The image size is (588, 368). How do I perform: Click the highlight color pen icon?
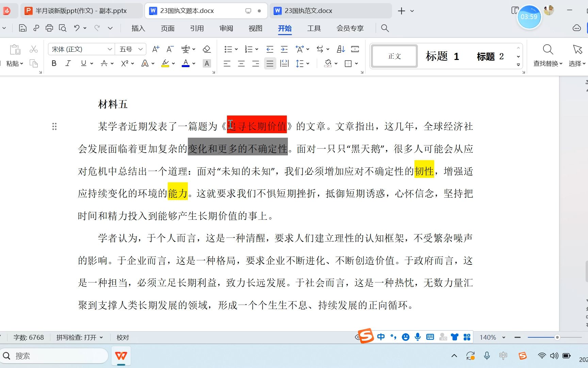tap(165, 63)
